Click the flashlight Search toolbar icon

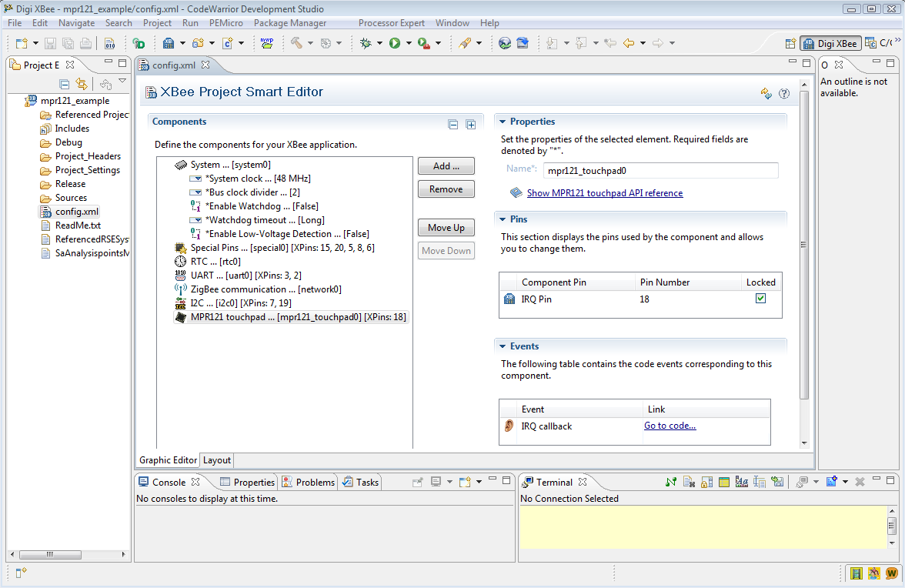click(x=465, y=43)
